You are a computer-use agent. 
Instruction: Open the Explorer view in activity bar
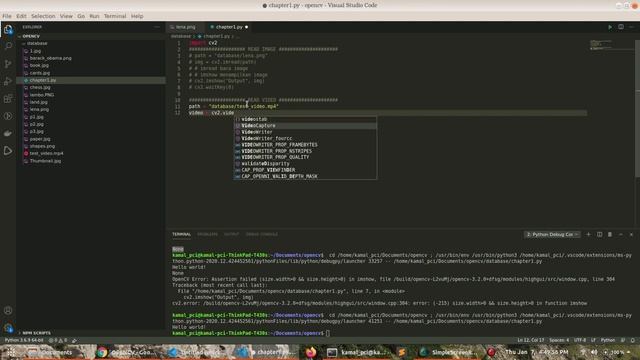pyautogui.click(x=8, y=29)
